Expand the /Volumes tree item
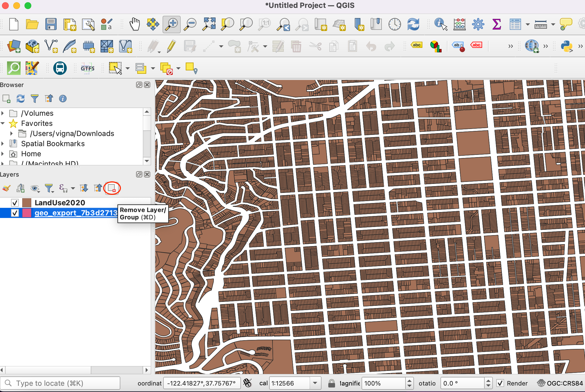The height and width of the screenshot is (392, 585). [3, 113]
